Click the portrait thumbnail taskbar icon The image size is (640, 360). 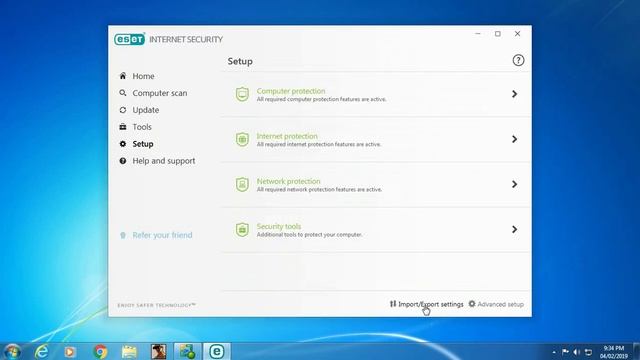click(158, 352)
